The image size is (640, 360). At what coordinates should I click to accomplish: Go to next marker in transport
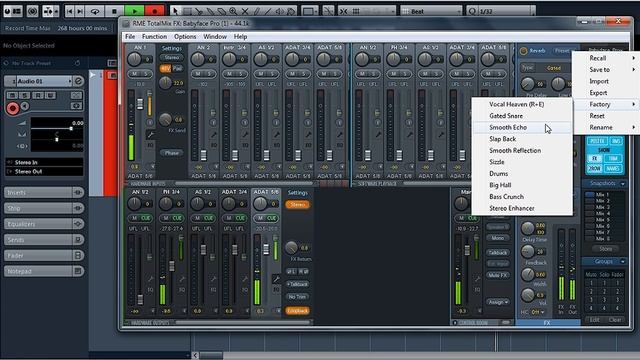(80, 11)
